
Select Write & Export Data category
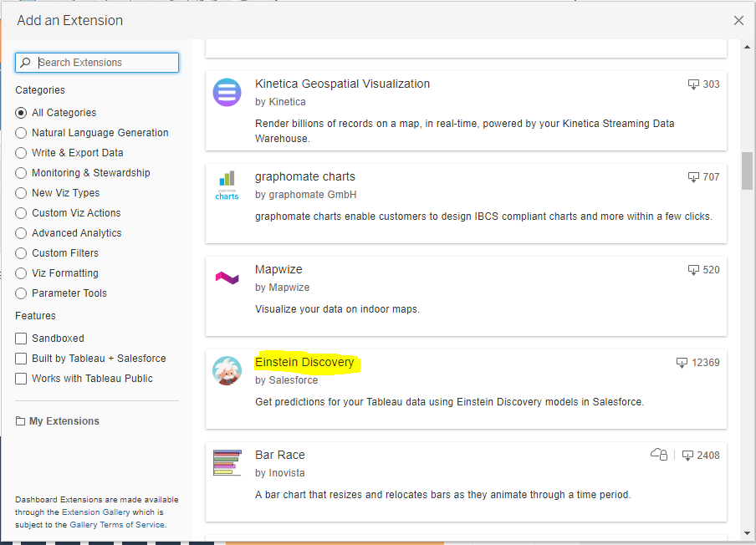click(21, 153)
